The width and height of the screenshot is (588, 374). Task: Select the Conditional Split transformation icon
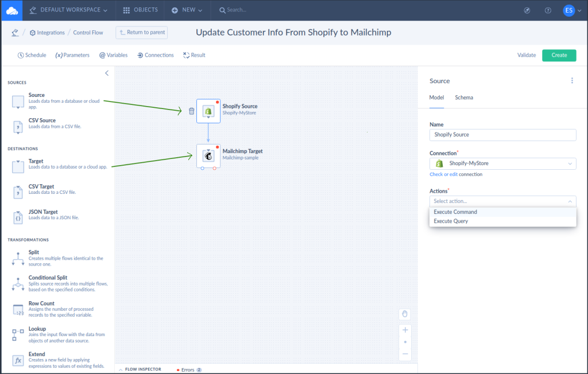click(x=18, y=284)
